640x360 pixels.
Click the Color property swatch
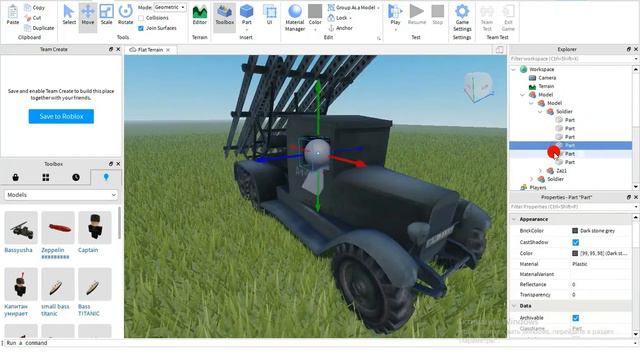[x=575, y=253]
